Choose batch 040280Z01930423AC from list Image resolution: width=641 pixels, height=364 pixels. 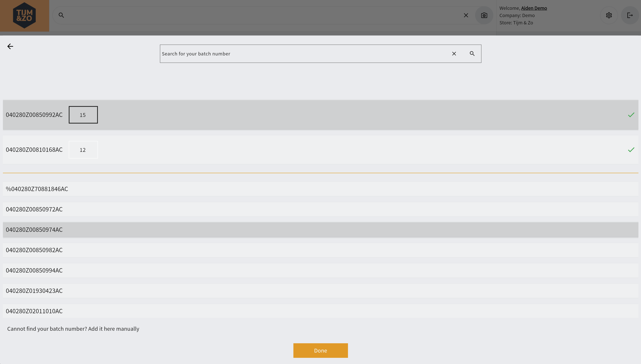34,291
